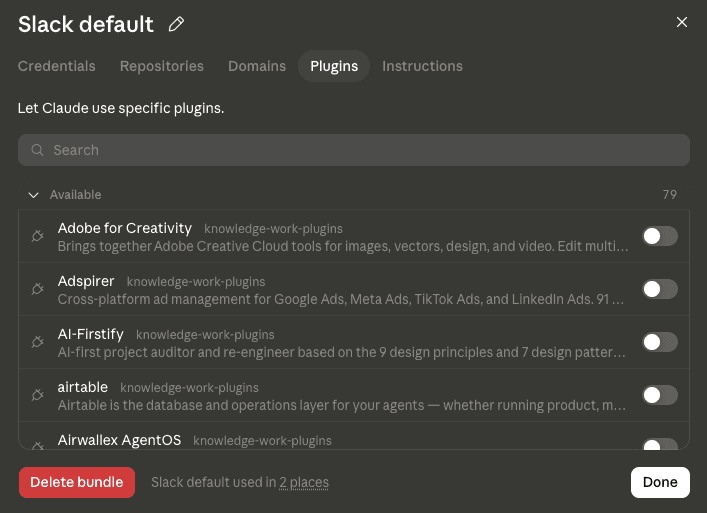The height and width of the screenshot is (513, 707).
Task: Enable the Adobe for Creativity plugin
Action: click(x=660, y=236)
